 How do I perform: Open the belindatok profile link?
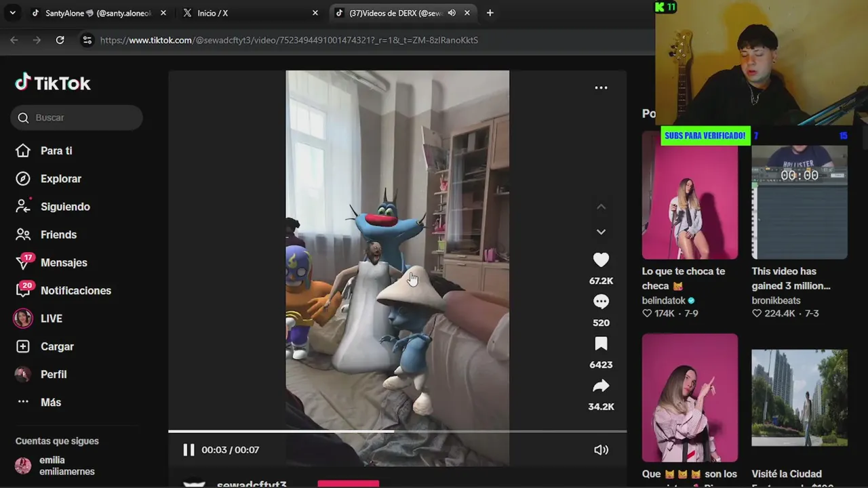664,300
